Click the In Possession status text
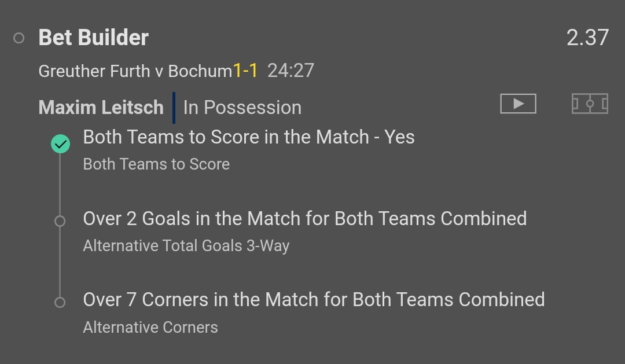This screenshot has width=625, height=364. [x=242, y=108]
